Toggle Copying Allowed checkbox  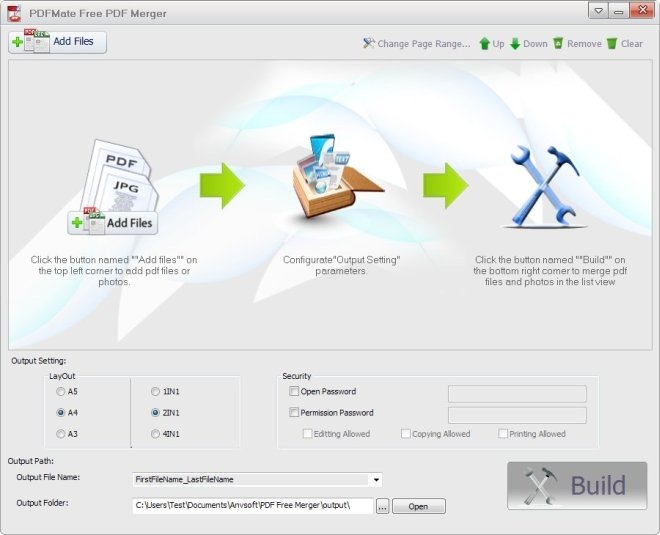[406, 434]
